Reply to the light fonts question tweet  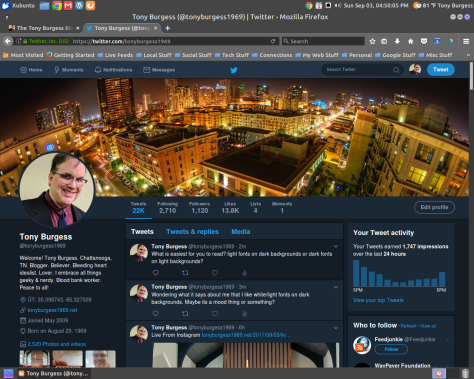155,273
